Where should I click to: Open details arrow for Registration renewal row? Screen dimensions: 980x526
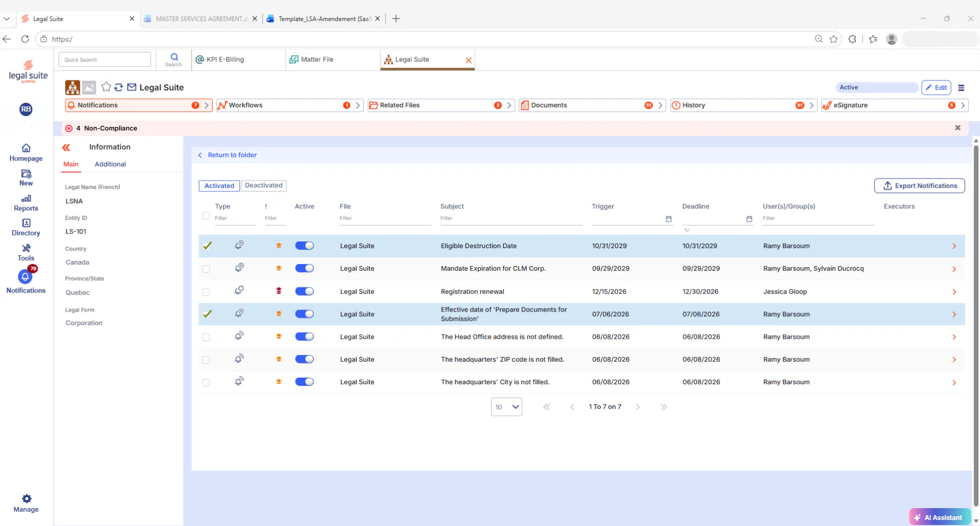954,292
